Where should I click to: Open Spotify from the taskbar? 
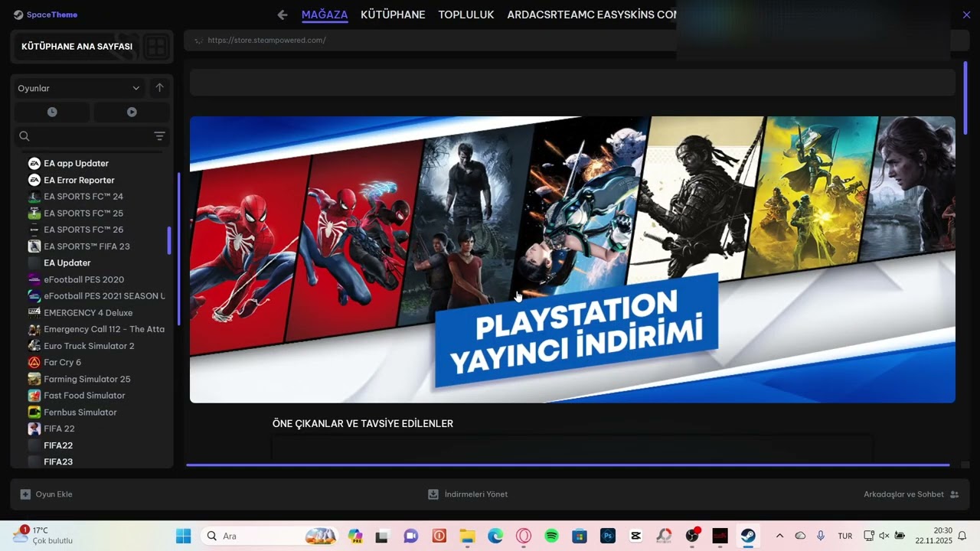point(551,536)
